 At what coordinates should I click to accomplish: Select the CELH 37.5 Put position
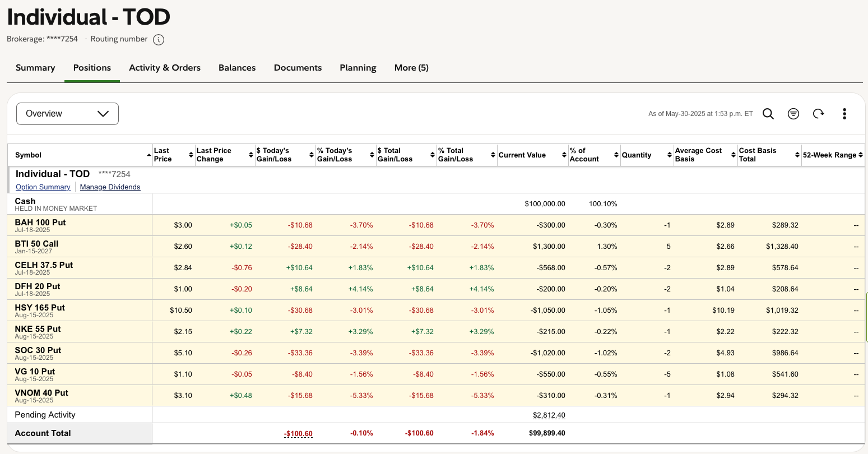44,265
